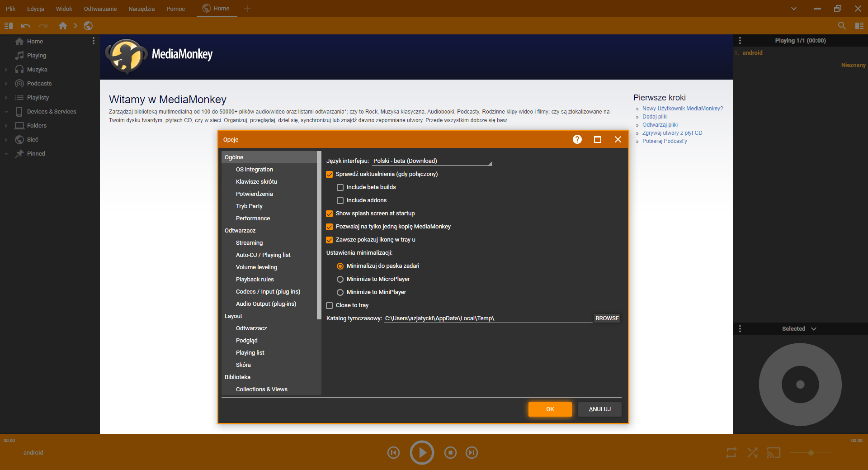The image size is (868, 470).
Task: Toggle shuffle mode
Action: (x=753, y=452)
